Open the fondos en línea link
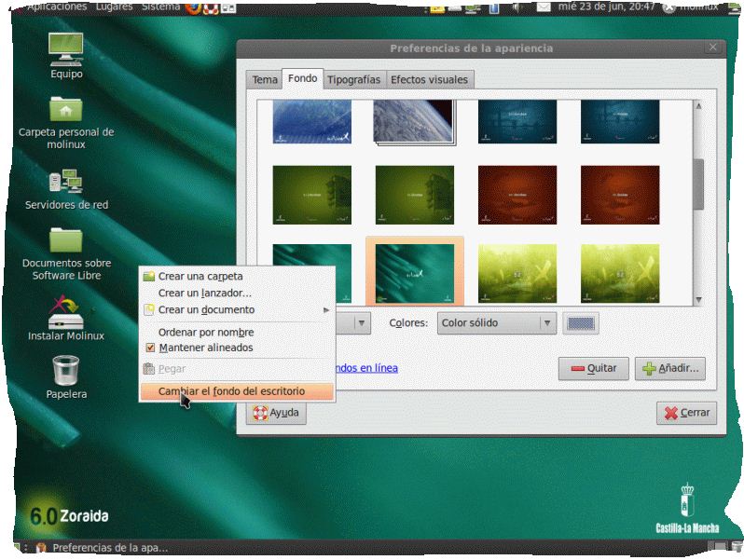Image resolution: width=744 pixels, height=560 pixels. pyautogui.click(x=366, y=368)
